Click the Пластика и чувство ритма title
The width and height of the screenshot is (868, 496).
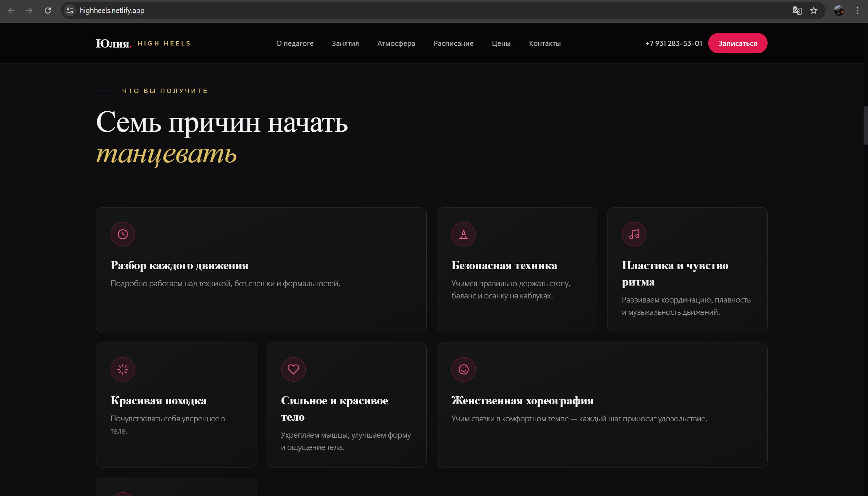point(675,274)
